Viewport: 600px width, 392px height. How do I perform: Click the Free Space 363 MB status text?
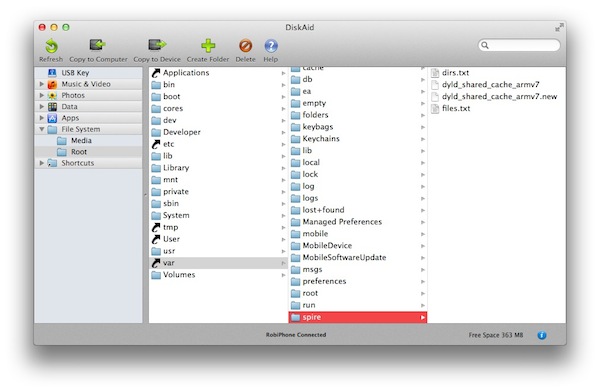click(496, 335)
